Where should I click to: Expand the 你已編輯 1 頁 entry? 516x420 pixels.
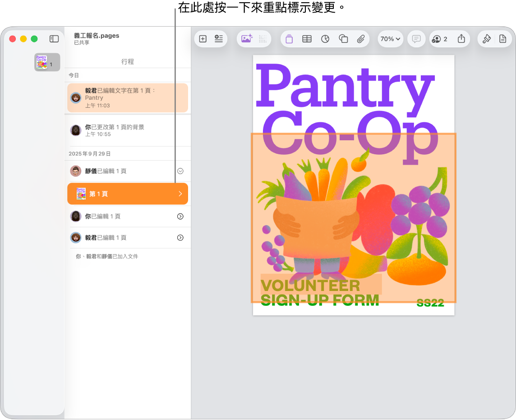coord(180,216)
